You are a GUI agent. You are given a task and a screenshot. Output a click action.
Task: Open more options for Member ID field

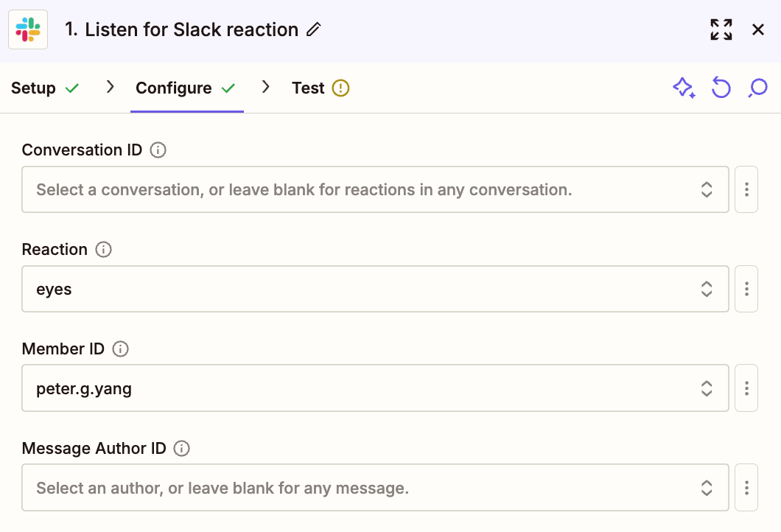click(746, 388)
